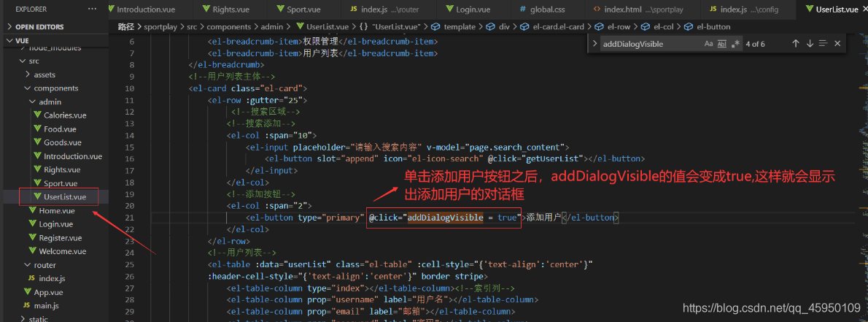This screenshot has height=322, width=868.
Task: Toggle Use Regular Expression in find widget
Action: [x=736, y=44]
